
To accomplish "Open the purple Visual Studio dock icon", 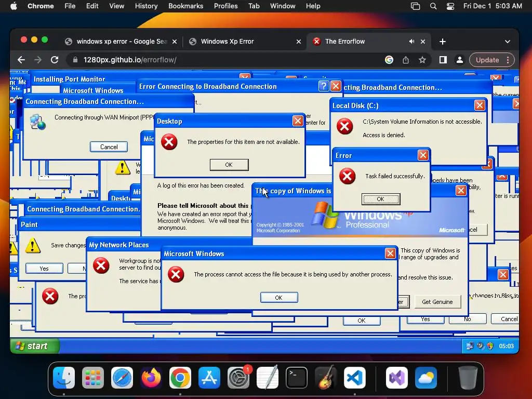I will [396, 378].
